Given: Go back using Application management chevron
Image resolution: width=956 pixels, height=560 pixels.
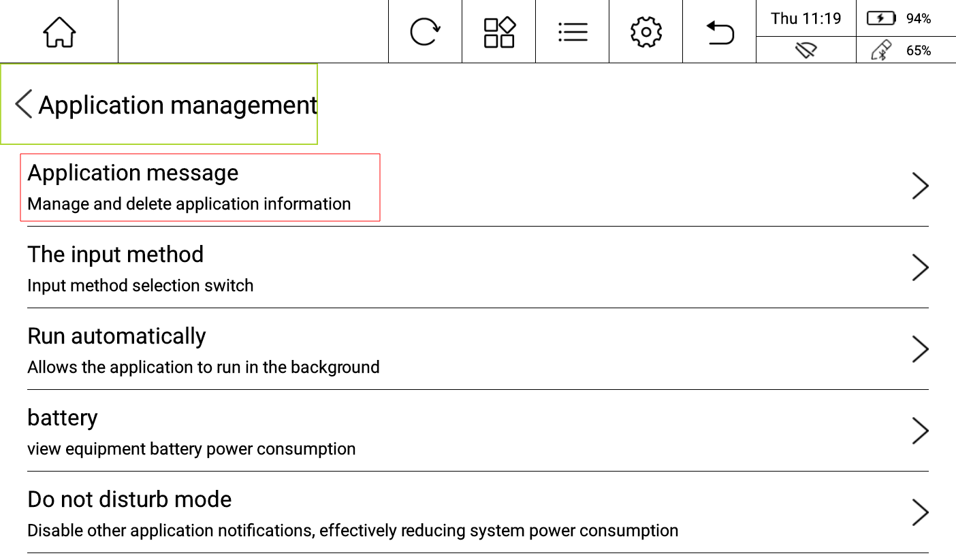Looking at the screenshot, I should pyautogui.click(x=24, y=105).
